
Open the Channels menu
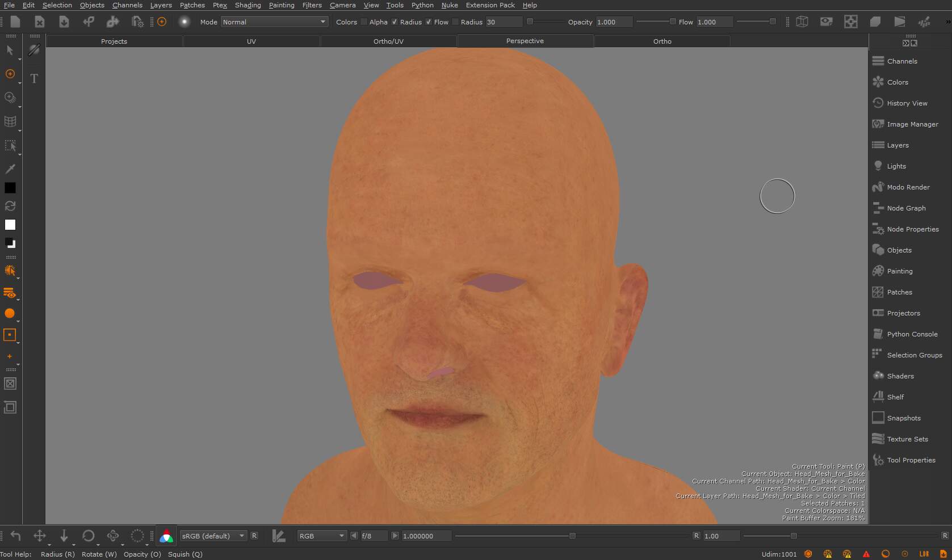tap(127, 5)
